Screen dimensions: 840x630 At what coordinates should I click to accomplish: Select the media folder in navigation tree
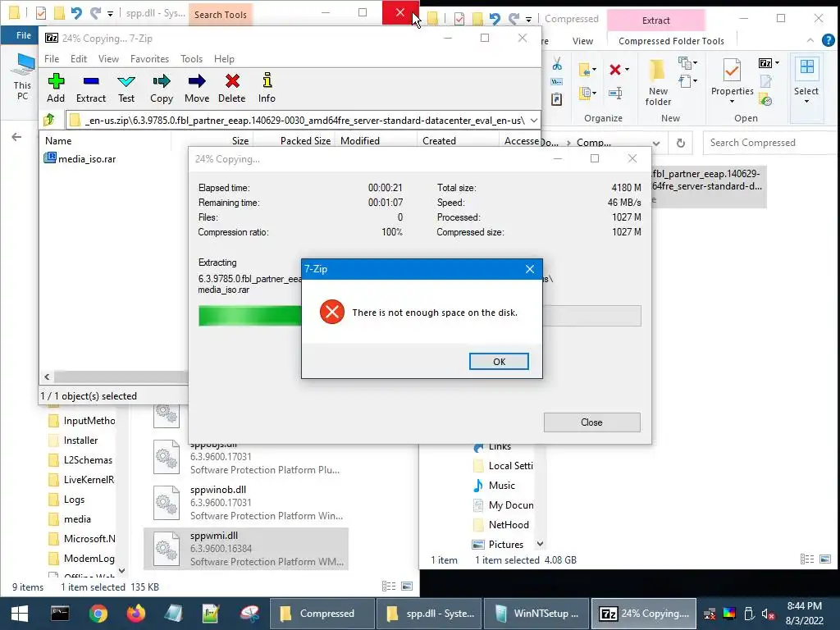77,519
